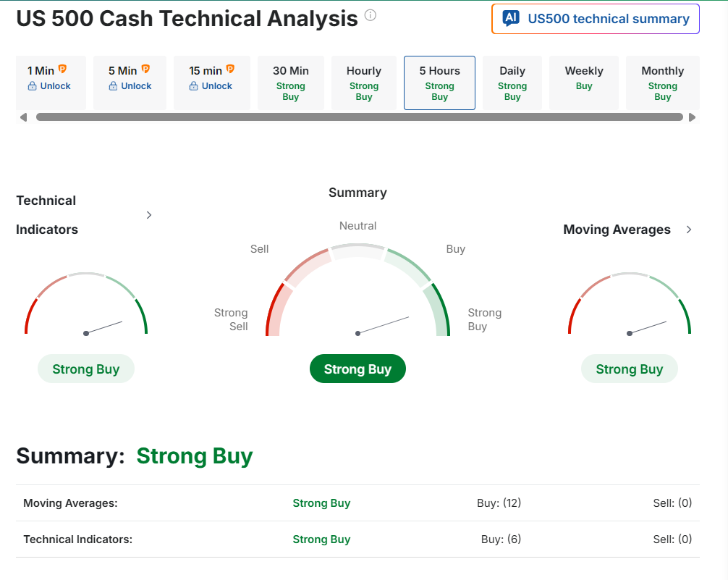
Task: Select the Daily timeframe tab
Action: pos(512,83)
